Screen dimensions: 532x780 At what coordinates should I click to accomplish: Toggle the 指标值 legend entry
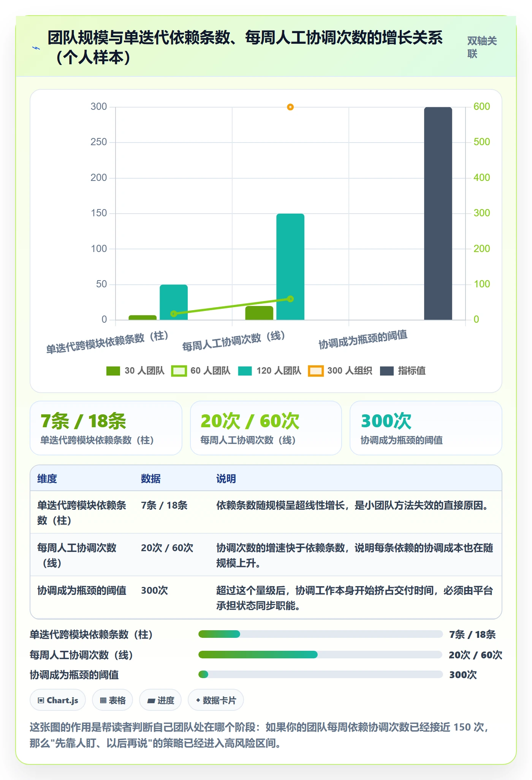(403, 371)
